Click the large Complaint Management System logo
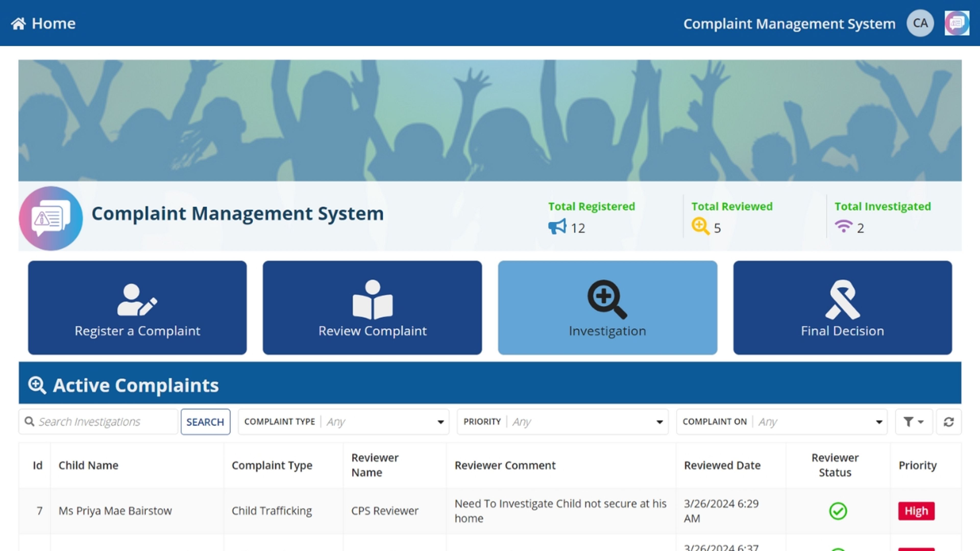Viewport: 980px width, 551px height. 51,218
